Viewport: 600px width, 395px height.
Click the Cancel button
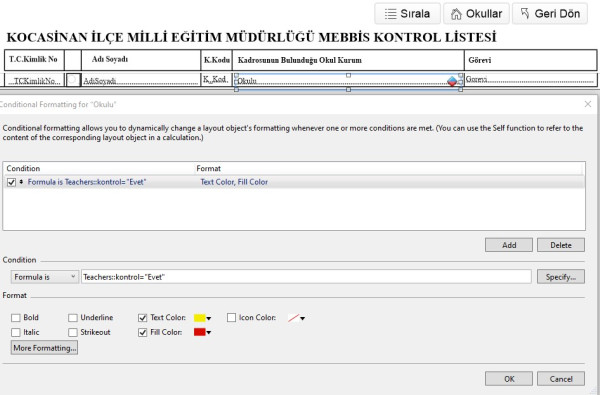pos(561,379)
